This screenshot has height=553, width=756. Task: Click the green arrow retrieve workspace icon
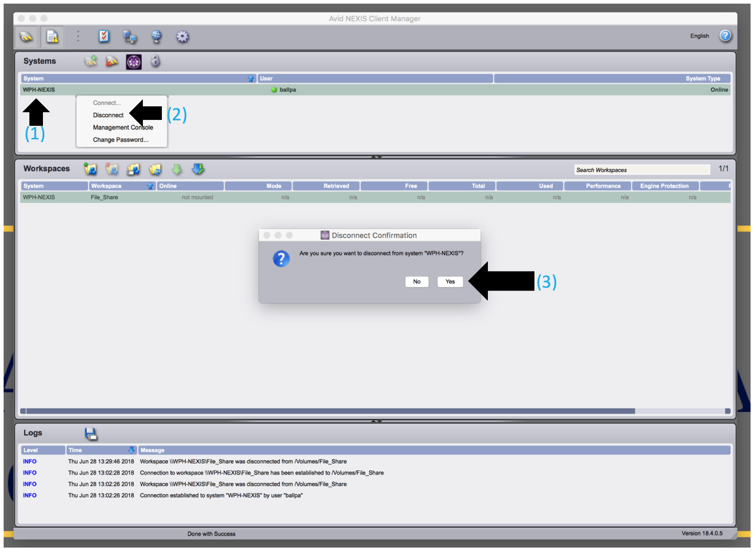coord(177,169)
